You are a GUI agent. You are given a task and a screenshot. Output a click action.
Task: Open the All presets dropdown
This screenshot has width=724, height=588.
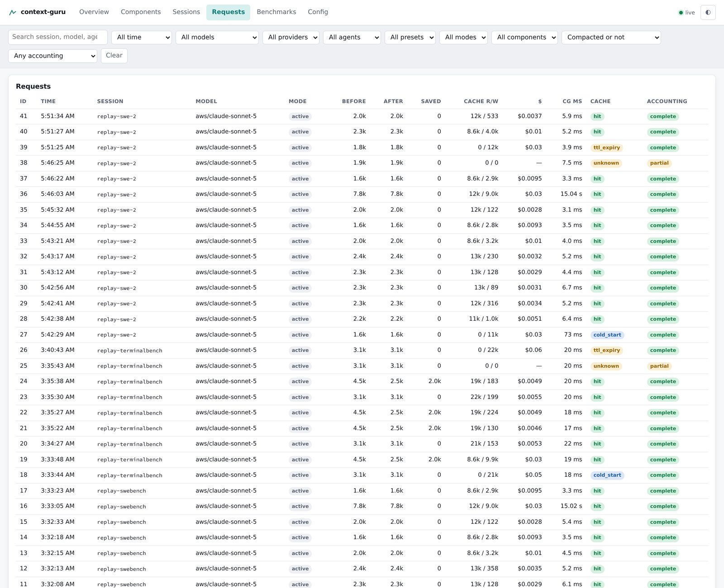click(x=410, y=38)
